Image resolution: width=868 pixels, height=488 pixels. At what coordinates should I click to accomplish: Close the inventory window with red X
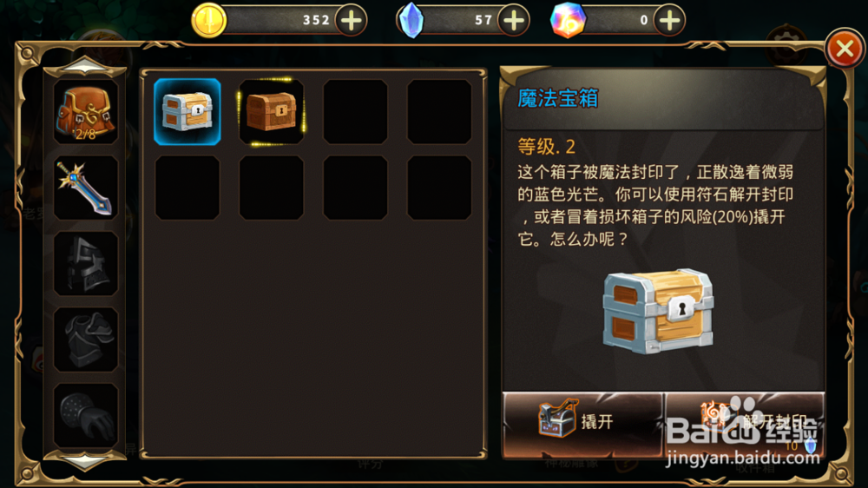(845, 49)
